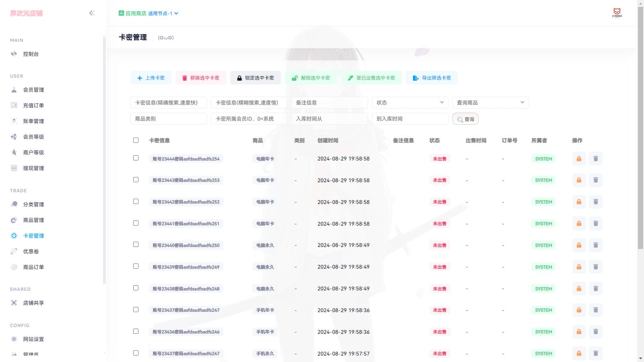
Task: Click the 控制台 dashboard icon in sidebar
Action: [14, 54]
